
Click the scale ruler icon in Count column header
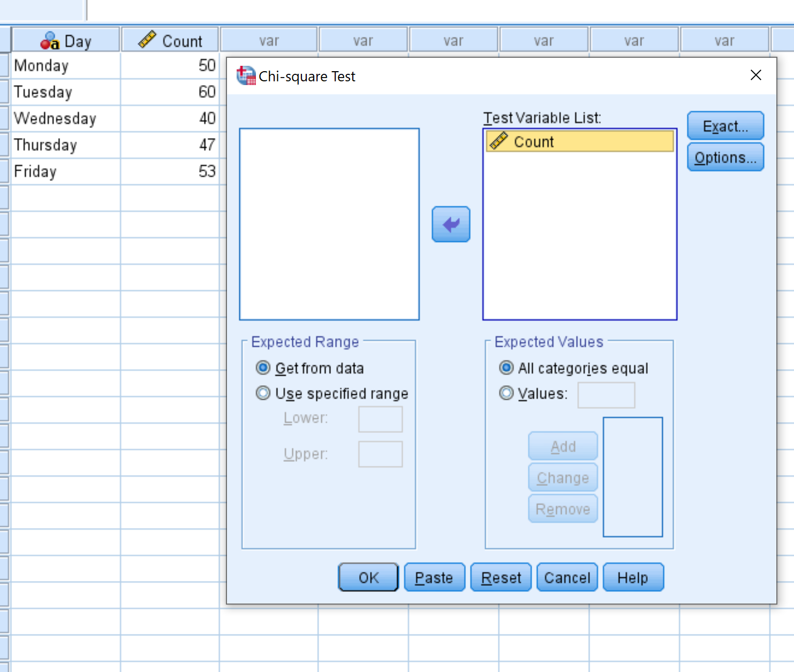[147, 40]
